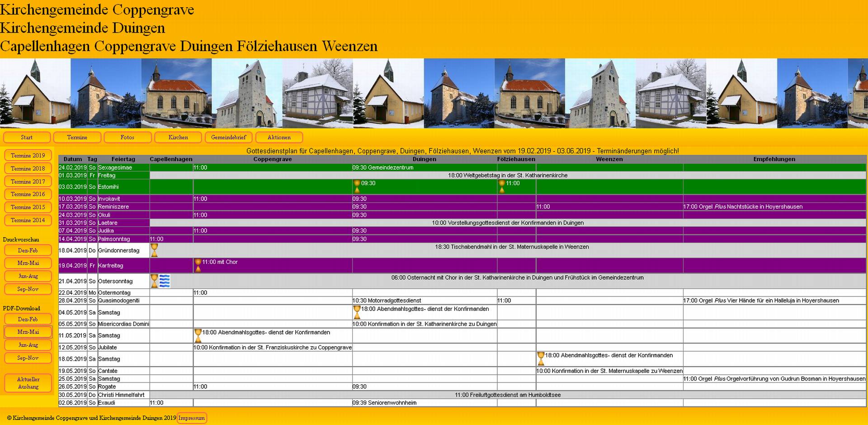The image size is (868, 425).
Task: Click the chalice icon on the Gründonnerstag row
Action: pos(154,250)
